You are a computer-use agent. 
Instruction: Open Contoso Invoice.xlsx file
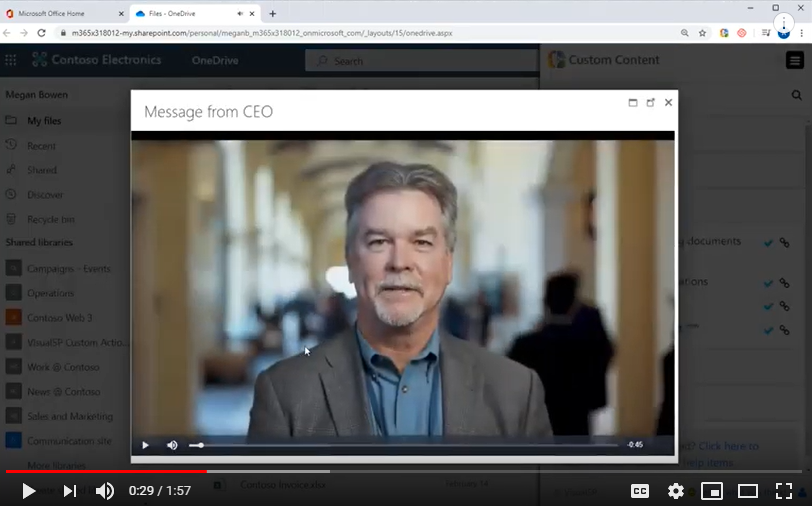pyautogui.click(x=283, y=485)
